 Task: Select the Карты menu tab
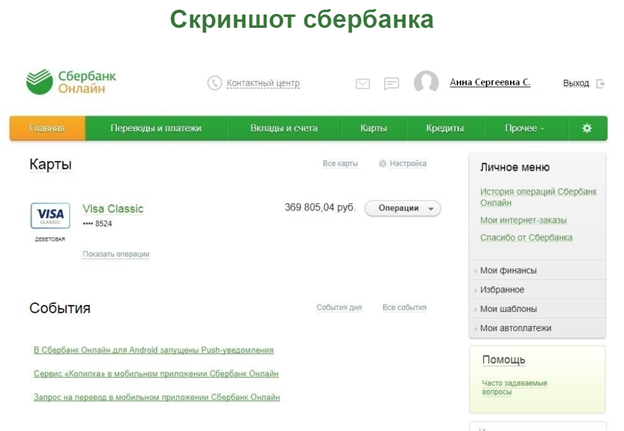point(373,128)
